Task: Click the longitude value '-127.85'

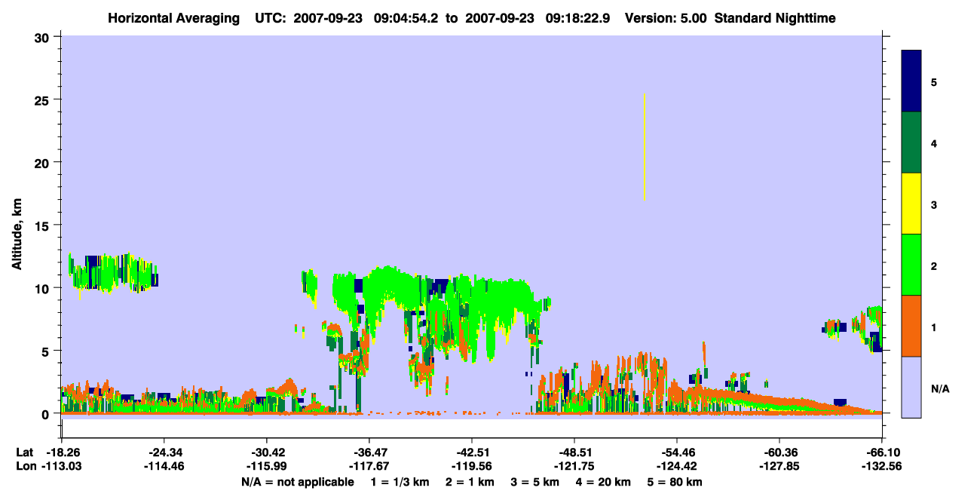Action: tap(779, 466)
